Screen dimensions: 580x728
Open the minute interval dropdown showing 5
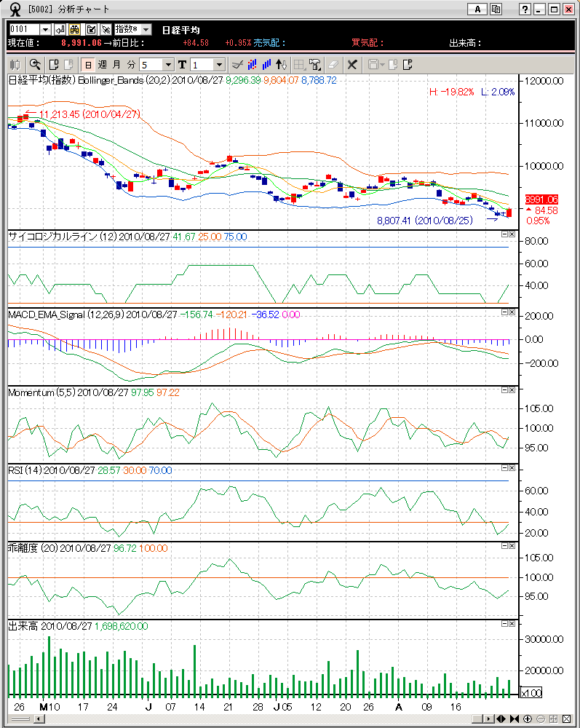pos(156,64)
